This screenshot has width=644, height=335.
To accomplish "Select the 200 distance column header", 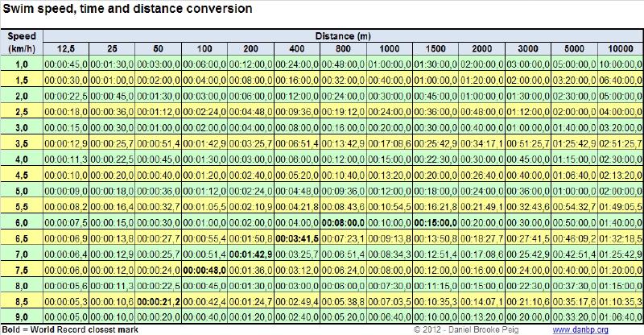I will [250, 48].
